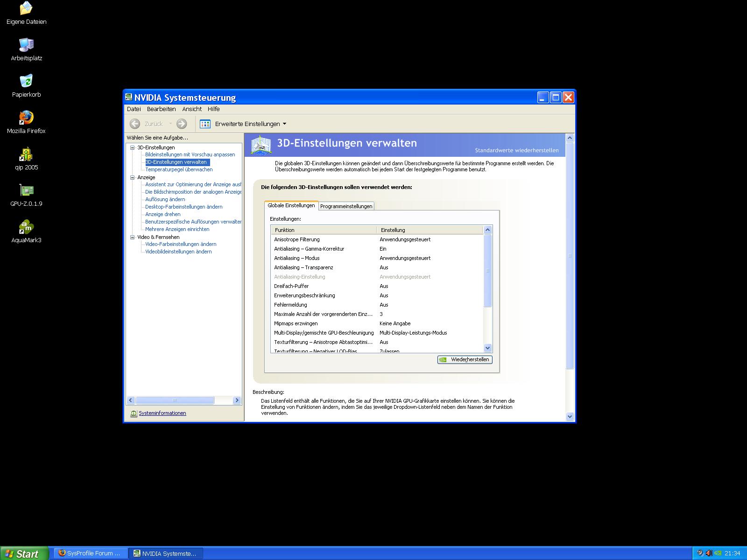Launch Mozilla Firefox desktop shortcut
The height and width of the screenshot is (560, 747).
click(x=26, y=123)
